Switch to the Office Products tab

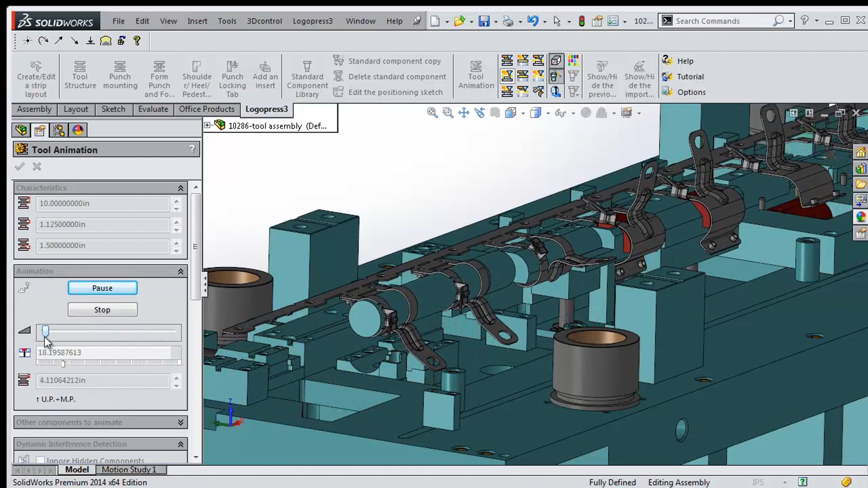tap(207, 109)
